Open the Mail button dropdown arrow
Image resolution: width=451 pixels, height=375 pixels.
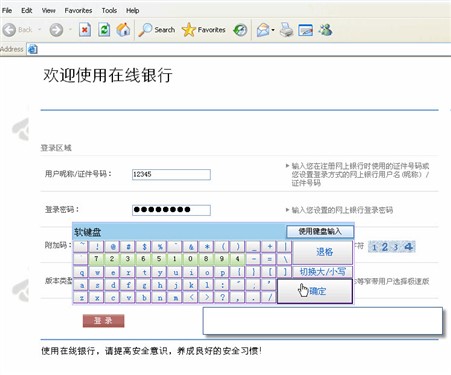273,30
